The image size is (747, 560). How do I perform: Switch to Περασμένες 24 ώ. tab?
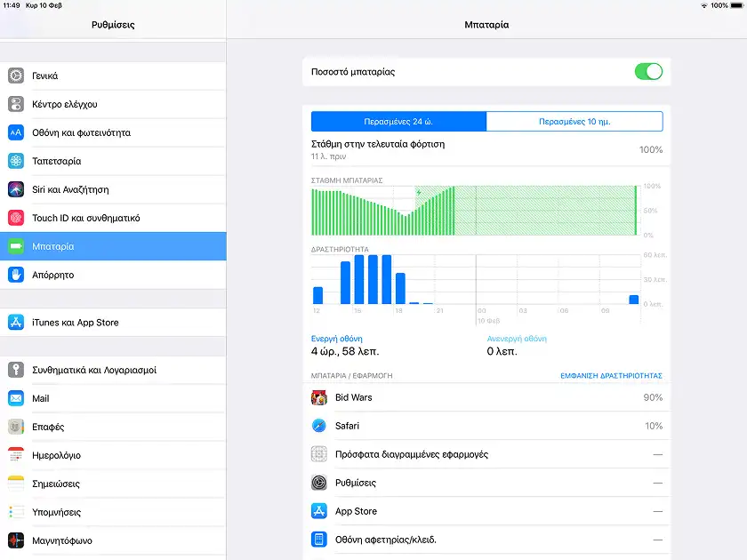[398, 122]
